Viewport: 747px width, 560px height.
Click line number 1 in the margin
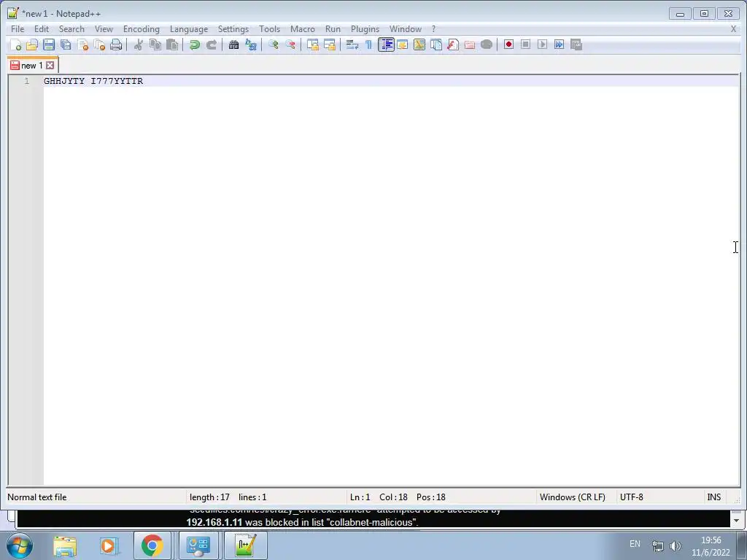(27, 81)
